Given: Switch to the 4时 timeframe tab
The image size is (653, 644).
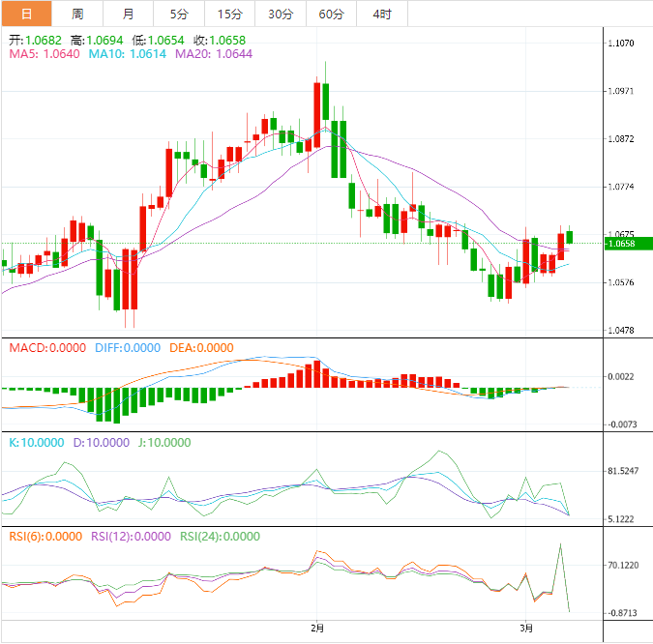Looking at the screenshot, I should click(382, 14).
